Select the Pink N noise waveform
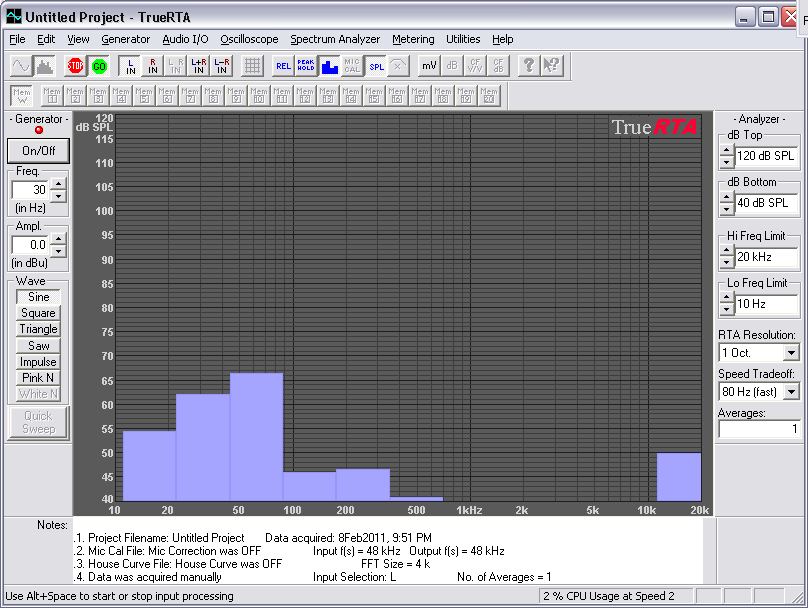This screenshot has width=808, height=608. pos(39,378)
